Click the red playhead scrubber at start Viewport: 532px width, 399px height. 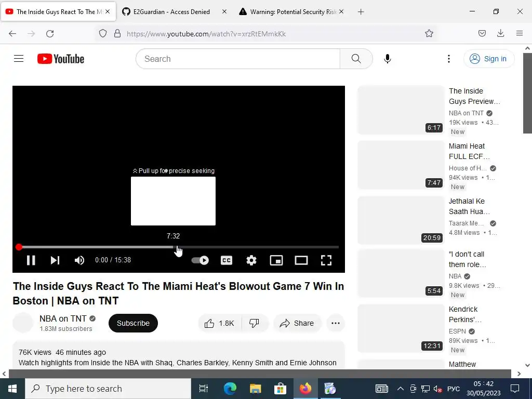(19, 247)
